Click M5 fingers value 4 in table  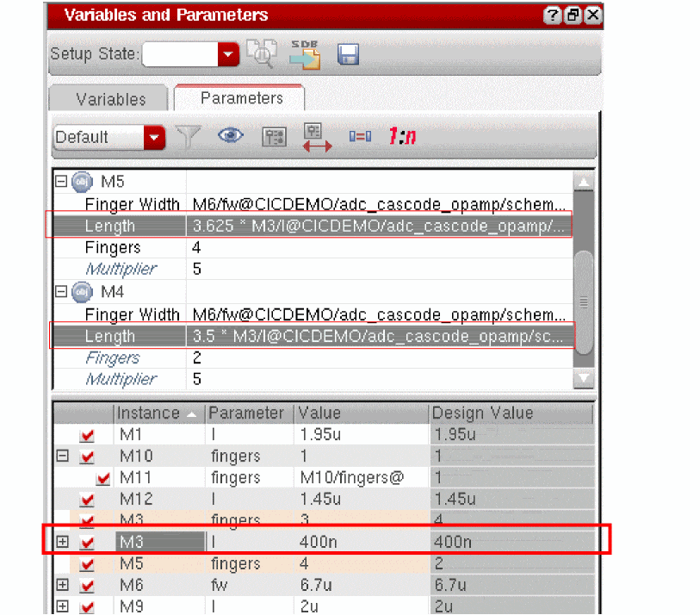tap(362, 563)
